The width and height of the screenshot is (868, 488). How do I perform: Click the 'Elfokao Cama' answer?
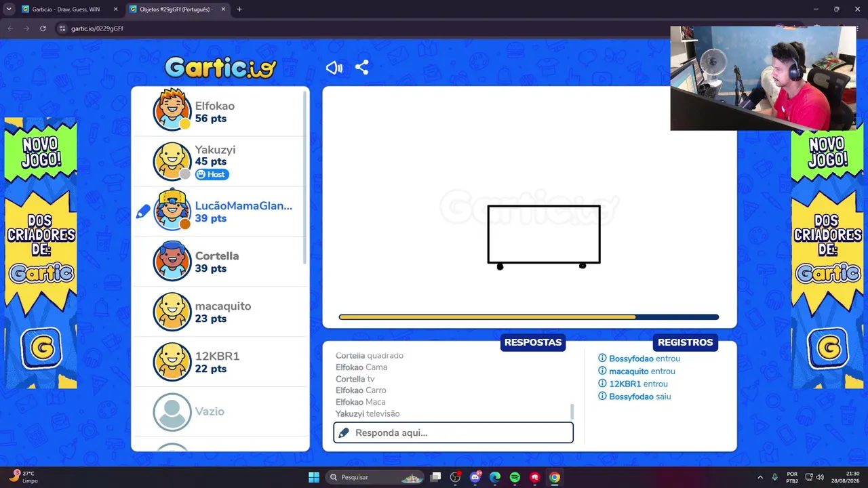[x=361, y=367]
